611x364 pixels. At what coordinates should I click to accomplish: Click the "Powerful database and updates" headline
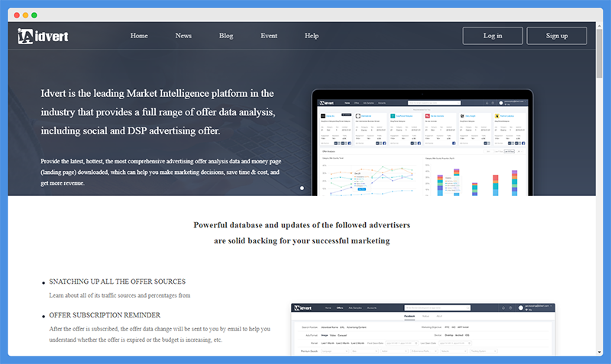302,233
